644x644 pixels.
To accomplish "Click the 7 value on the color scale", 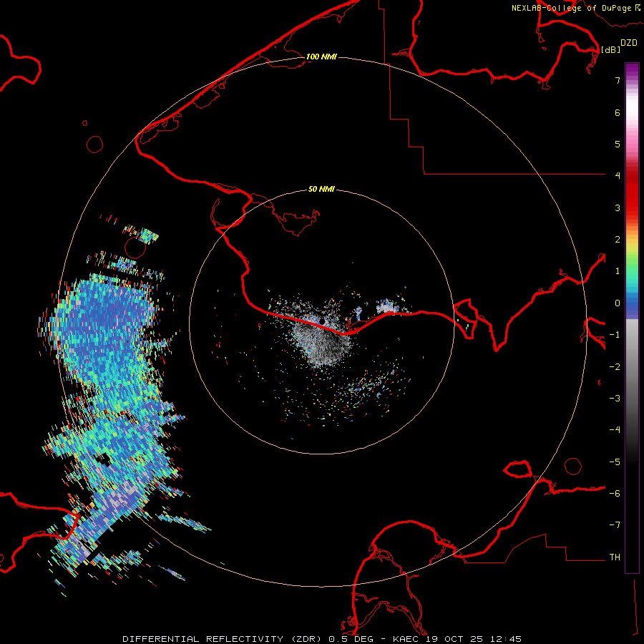I will click(x=618, y=80).
